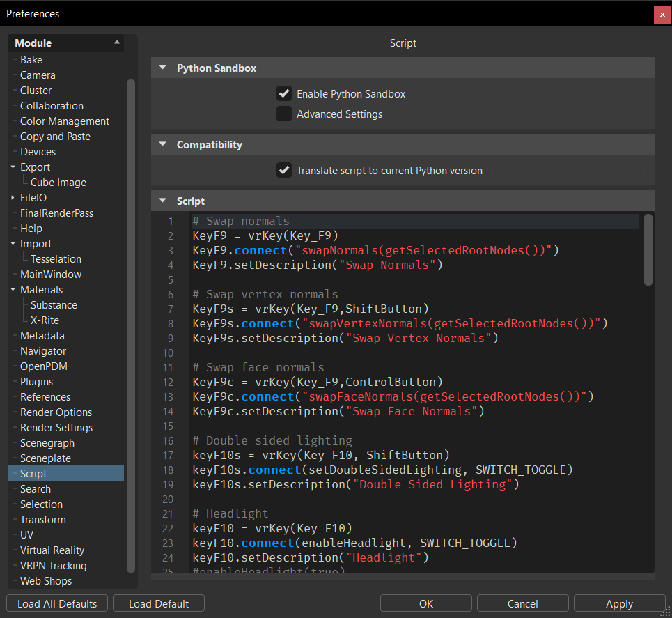Viewport: 672px width, 618px height.
Task: Click the Load All Defaults button
Action: (x=56, y=603)
